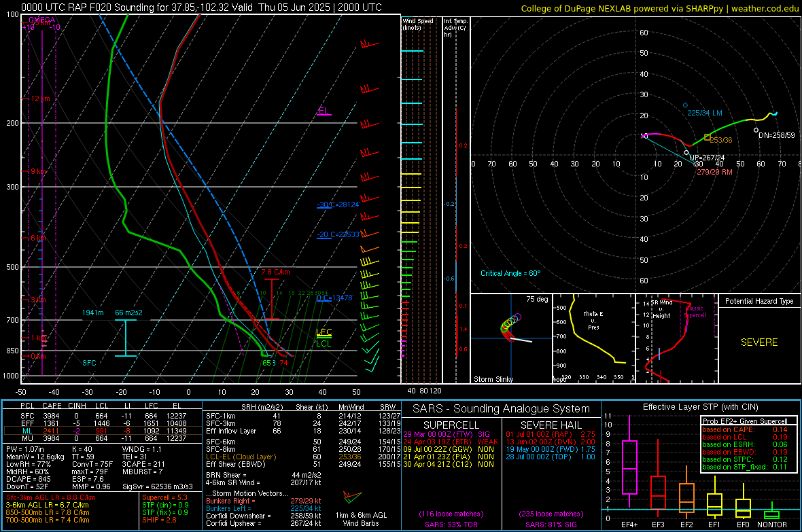Click the 'Theta-E v. Pres' inset label
Screen dimensions: 802x532
click(x=593, y=320)
